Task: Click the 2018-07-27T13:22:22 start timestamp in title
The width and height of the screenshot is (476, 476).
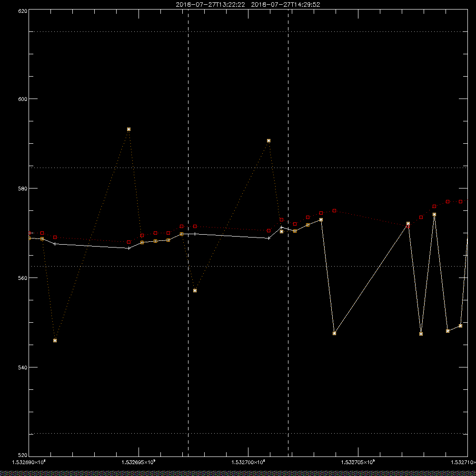Action: tap(210, 5)
